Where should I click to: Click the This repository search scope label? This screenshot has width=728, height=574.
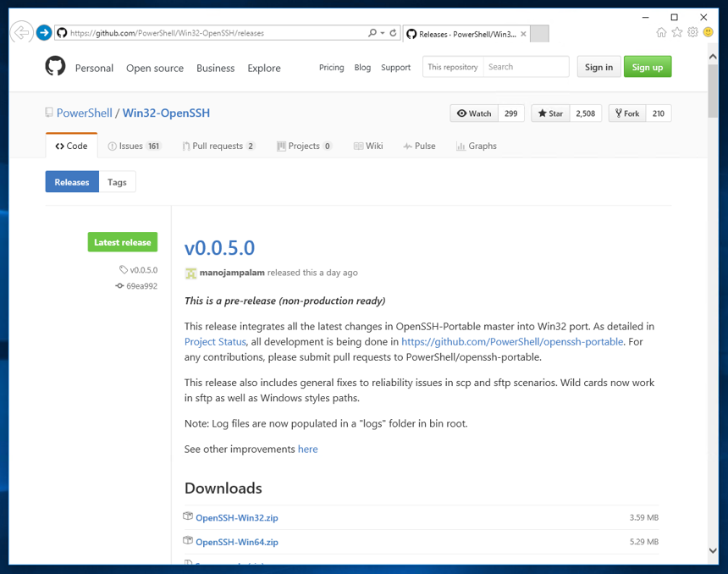pos(453,67)
